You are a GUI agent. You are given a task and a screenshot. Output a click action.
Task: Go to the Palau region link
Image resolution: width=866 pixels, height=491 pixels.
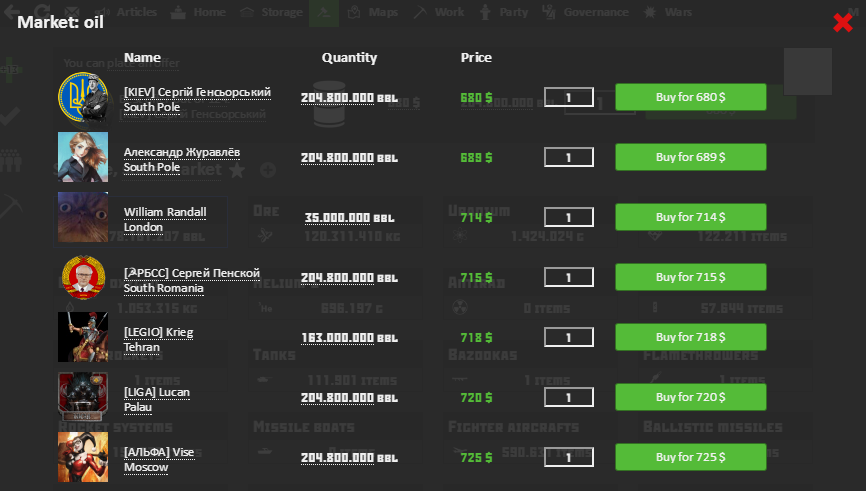pyautogui.click(x=138, y=407)
